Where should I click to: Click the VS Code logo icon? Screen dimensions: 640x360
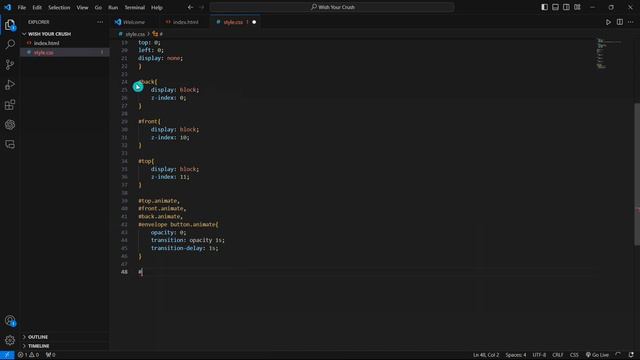[x=7, y=7]
